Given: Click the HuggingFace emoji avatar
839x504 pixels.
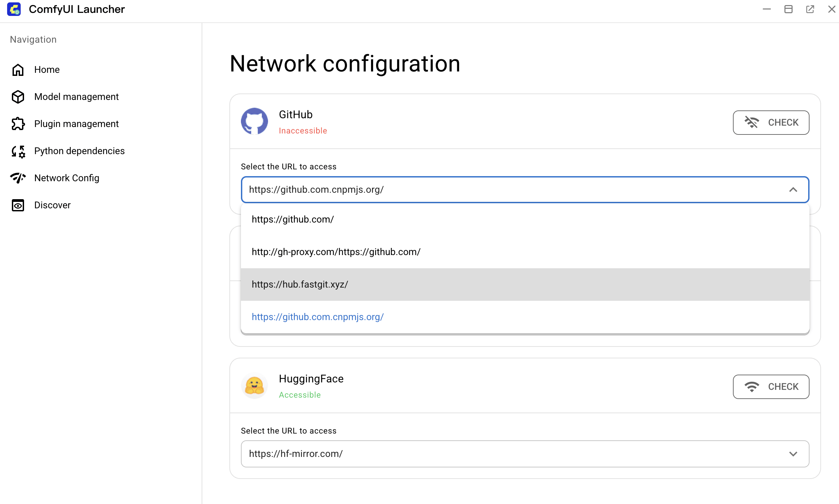Looking at the screenshot, I should click(254, 386).
